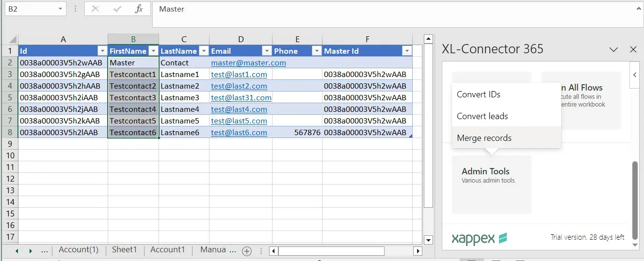This screenshot has width=644, height=261.
Task: Select Merge records menu item
Action: pos(484,138)
